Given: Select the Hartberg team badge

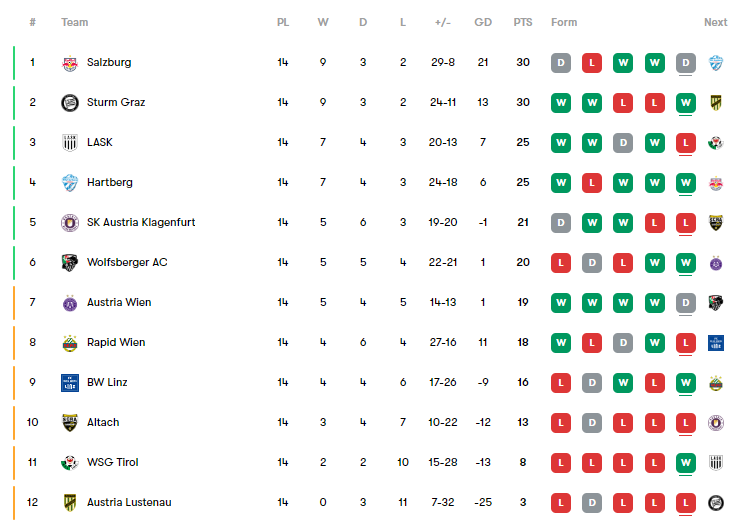Looking at the screenshot, I should [70, 182].
